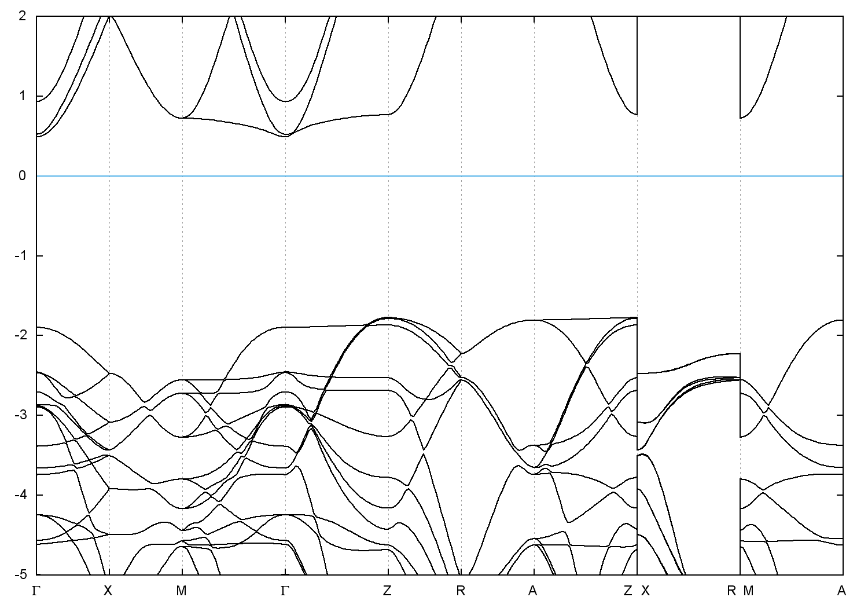Click the rightmost A label on x-axis

[x=841, y=591]
